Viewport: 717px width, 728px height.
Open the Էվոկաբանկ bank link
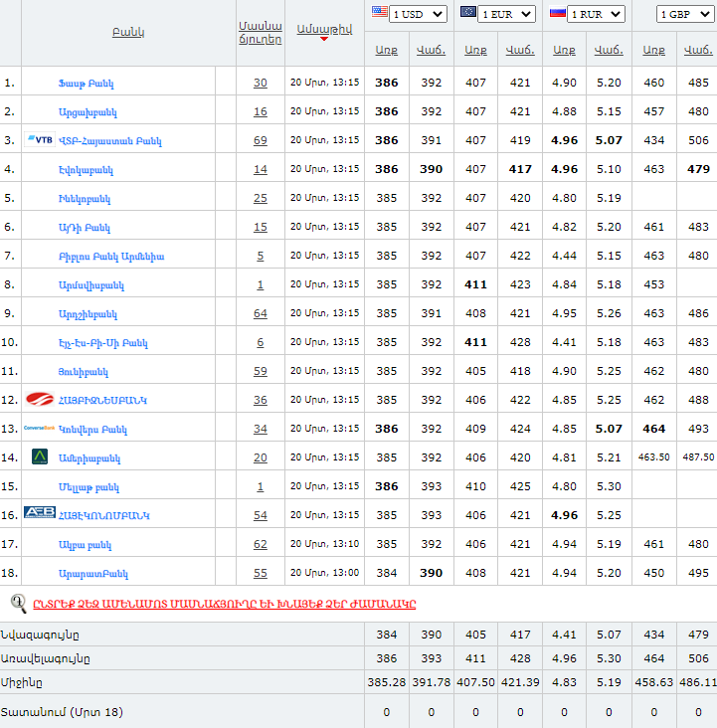tap(86, 170)
